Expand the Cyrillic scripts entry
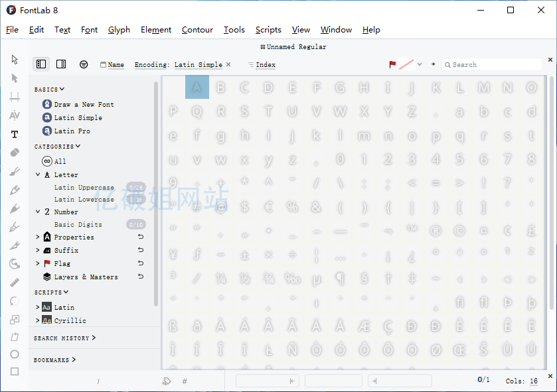The width and height of the screenshot is (557, 392). pos(38,319)
